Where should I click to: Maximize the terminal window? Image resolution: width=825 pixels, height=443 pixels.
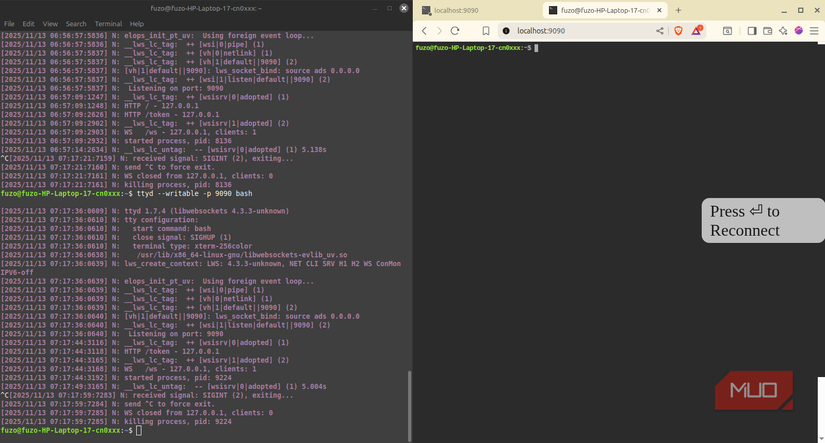389,8
